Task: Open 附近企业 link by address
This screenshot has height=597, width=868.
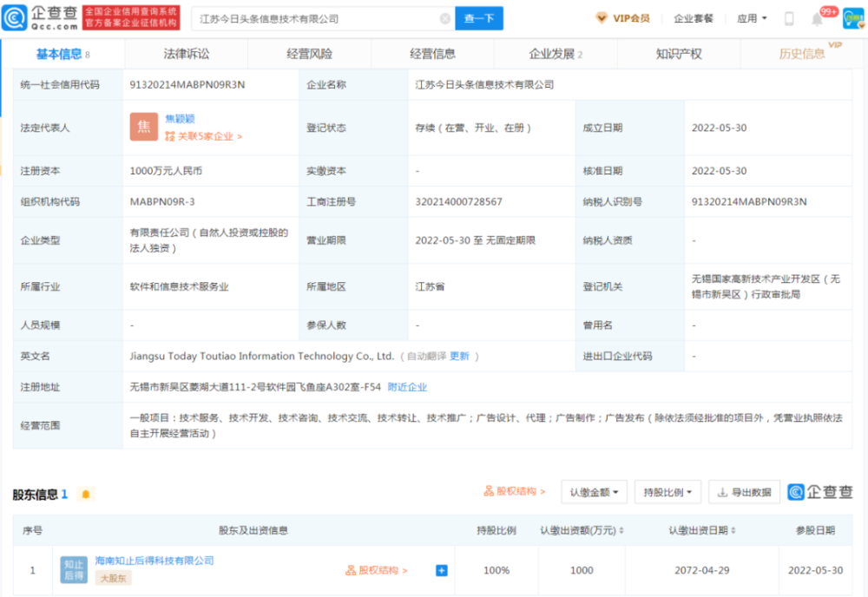Action: click(x=407, y=387)
